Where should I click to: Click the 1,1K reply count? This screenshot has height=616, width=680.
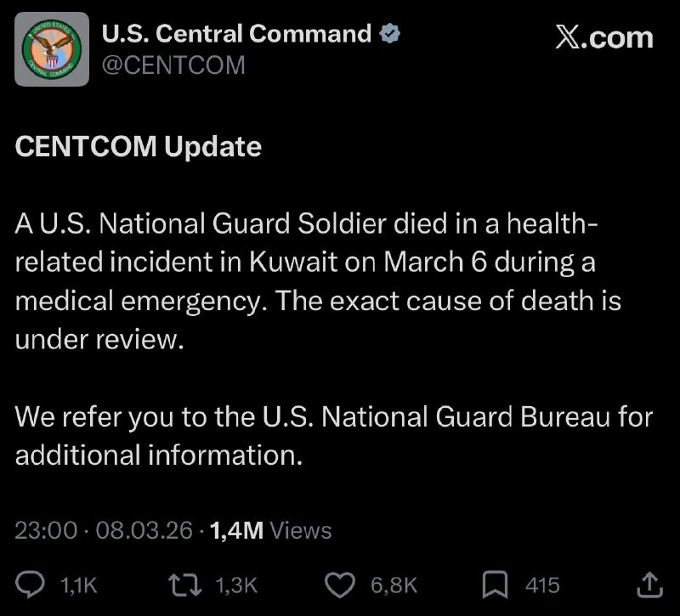[80, 585]
